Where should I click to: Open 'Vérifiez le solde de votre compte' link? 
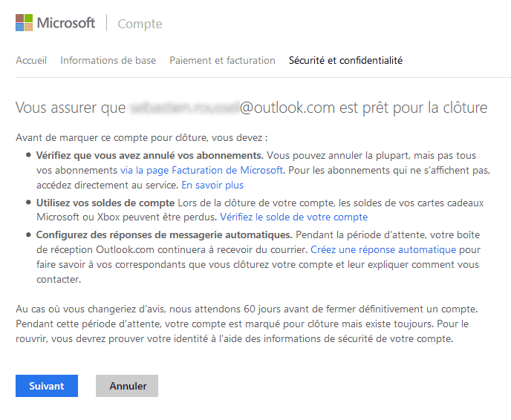point(293,217)
